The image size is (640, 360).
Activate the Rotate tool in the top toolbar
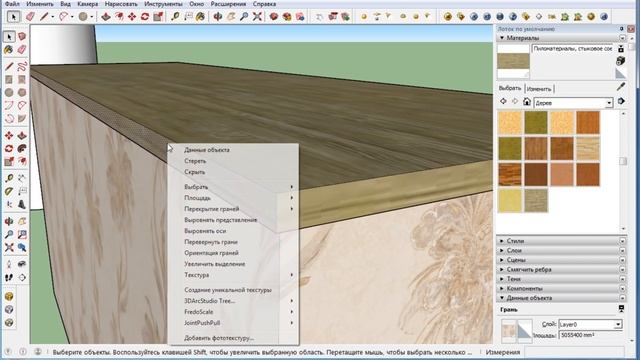[145, 16]
